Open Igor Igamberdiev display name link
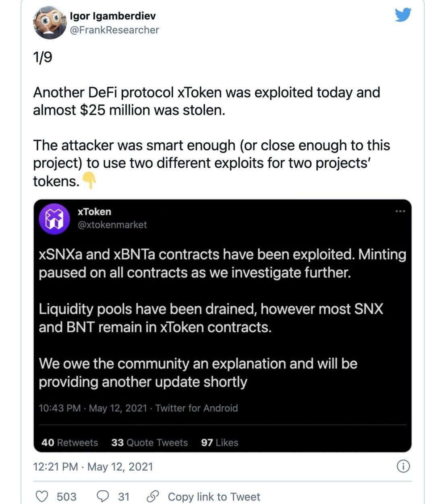Image resolution: width=435 pixels, height=504 pixels. (x=113, y=16)
